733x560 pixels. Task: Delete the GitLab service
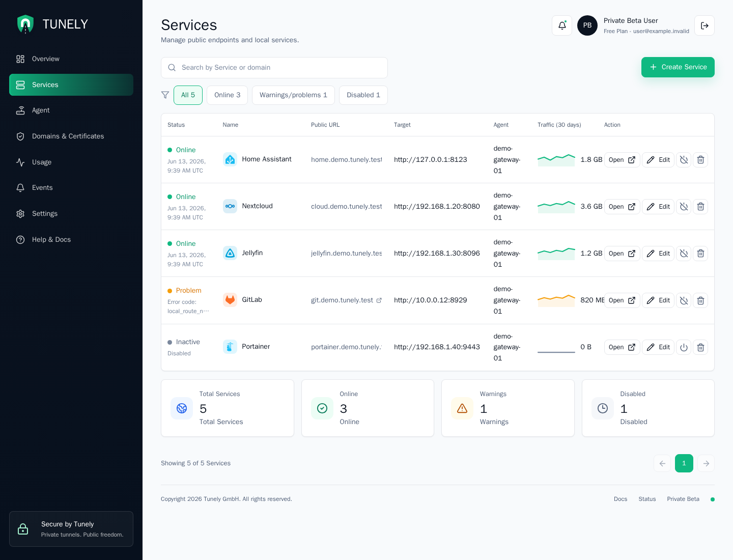pyautogui.click(x=700, y=300)
